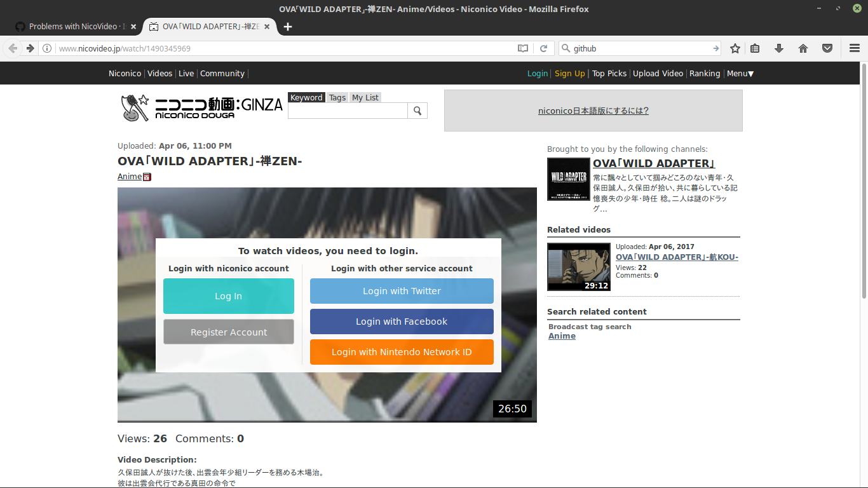Save page to Pocket icon
The height and width of the screenshot is (488, 868).
coord(827,48)
